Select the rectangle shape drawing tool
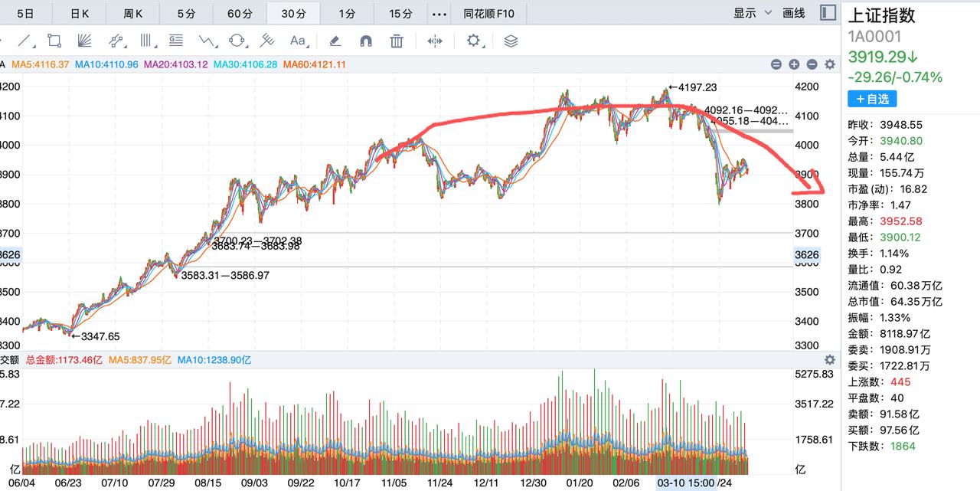The image size is (980, 491). [54, 41]
